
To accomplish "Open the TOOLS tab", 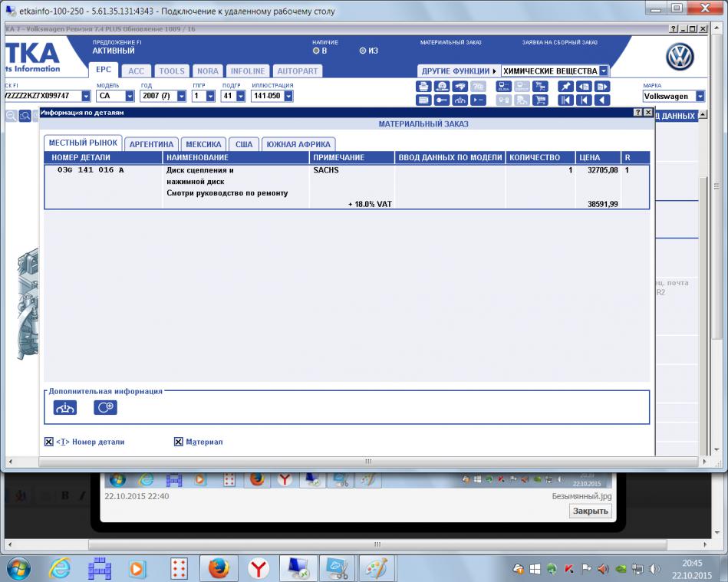I will click(172, 71).
